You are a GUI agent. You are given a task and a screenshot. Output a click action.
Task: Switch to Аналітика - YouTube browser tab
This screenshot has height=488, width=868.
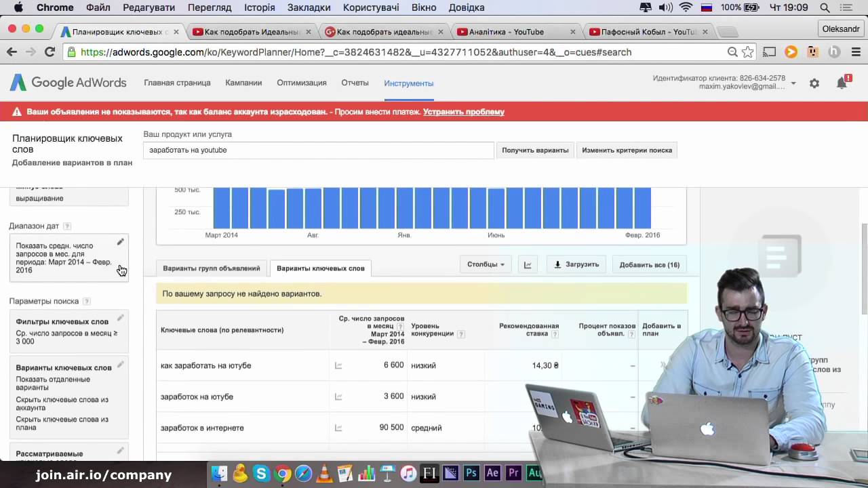tap(515, 32)
